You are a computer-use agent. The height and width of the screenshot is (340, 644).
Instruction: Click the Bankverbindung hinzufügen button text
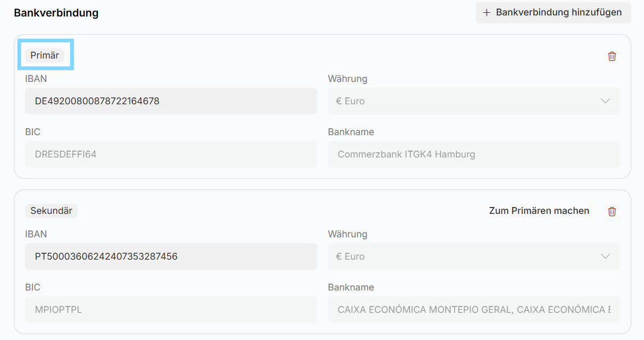[x=558, y=12]
